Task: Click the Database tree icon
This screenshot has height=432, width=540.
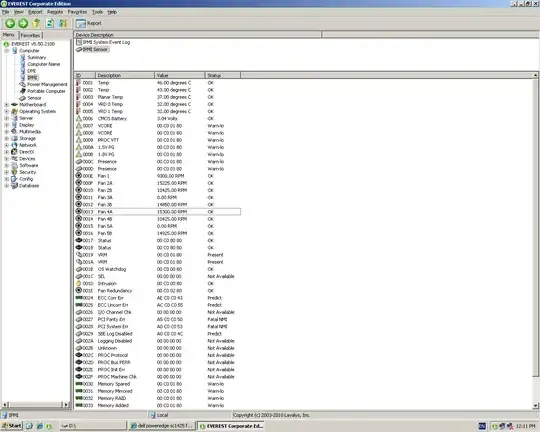Action: (14, 186)
